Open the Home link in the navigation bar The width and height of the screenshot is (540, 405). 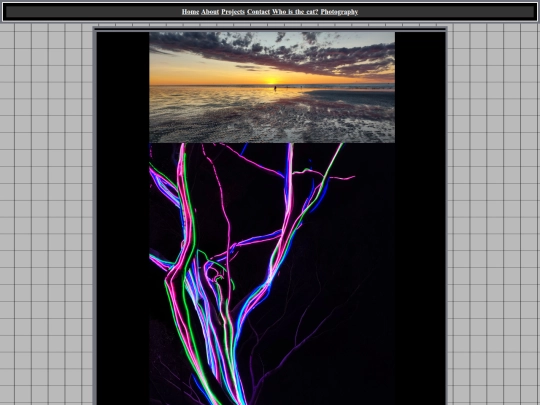pyautogui.click(x=190, y=12)
